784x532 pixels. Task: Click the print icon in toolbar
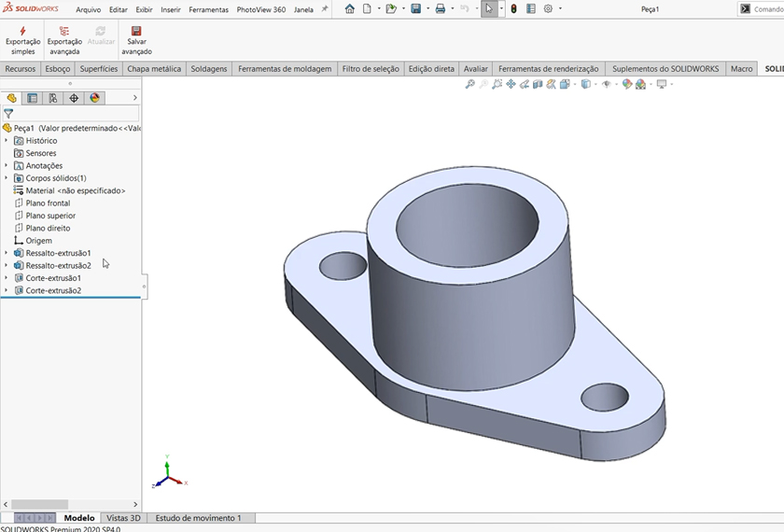pyautogui.click(x=441, y=9)
